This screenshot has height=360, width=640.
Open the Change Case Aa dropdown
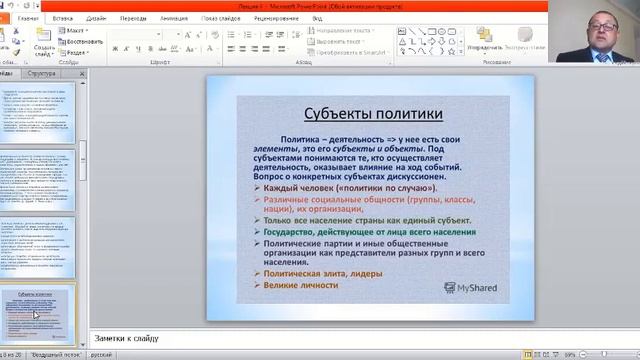(191, 49)
